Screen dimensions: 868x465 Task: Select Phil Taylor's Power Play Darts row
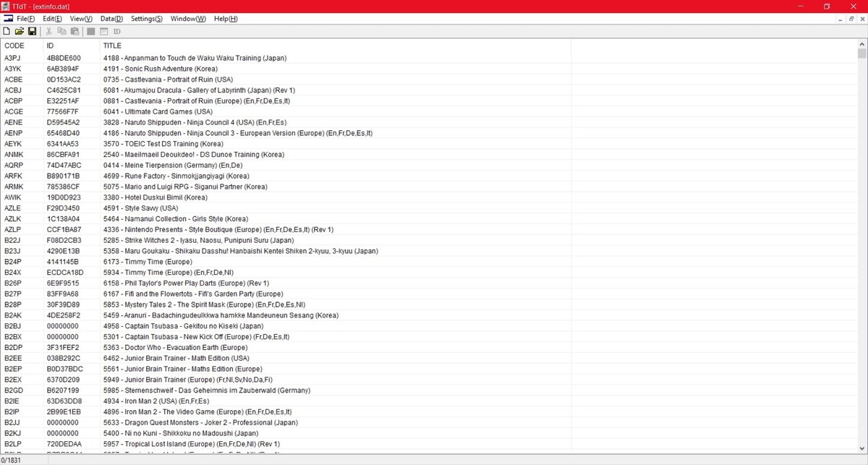click(428, 283)
